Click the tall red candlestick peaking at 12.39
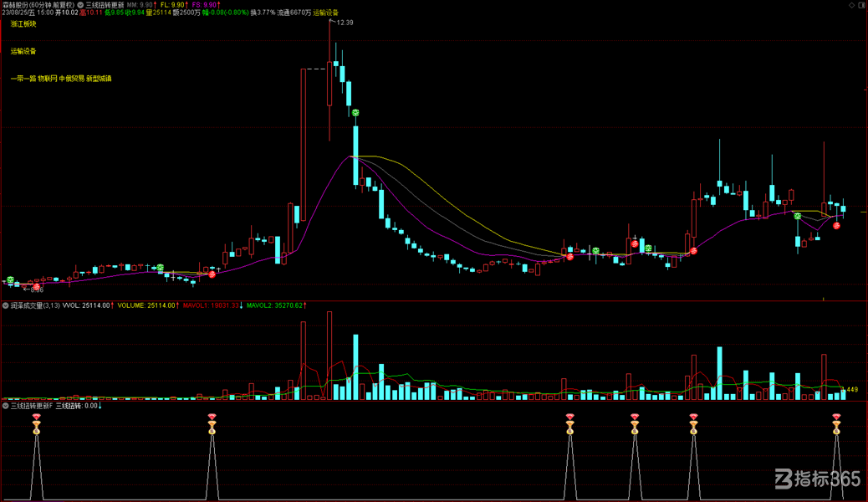 pyautogui.click(x=329, y=80)
